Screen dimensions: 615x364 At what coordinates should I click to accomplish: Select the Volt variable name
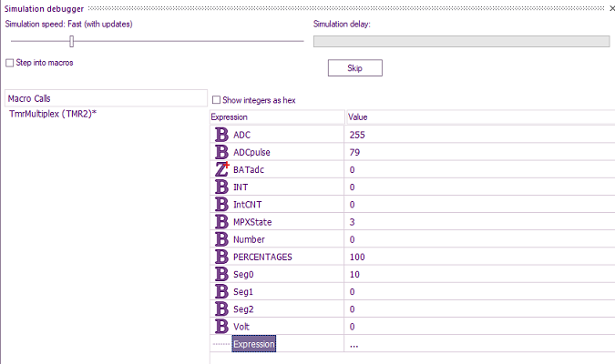coord(241,327)
